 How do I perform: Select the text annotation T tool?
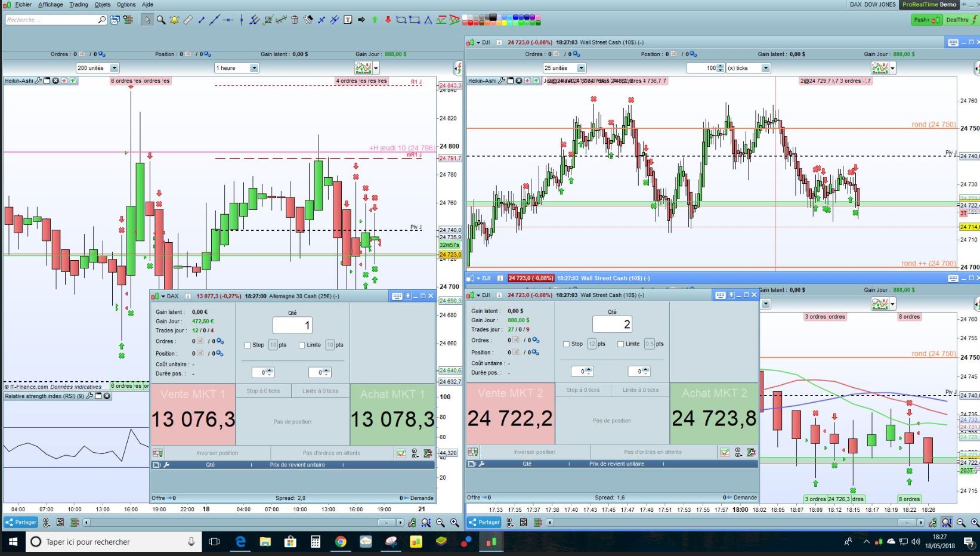point(348,20)
